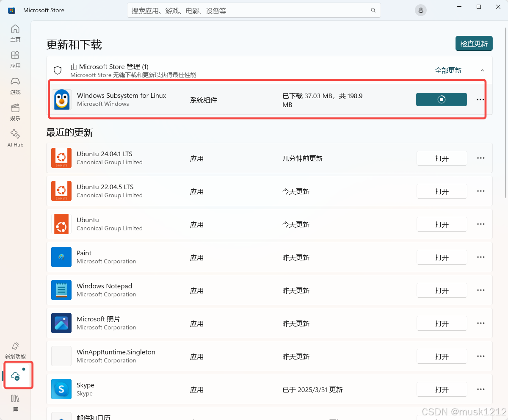Click 打开 for Paint
Image resolution: width=508 pixels, height=420 pixels.
click(442, 257)
